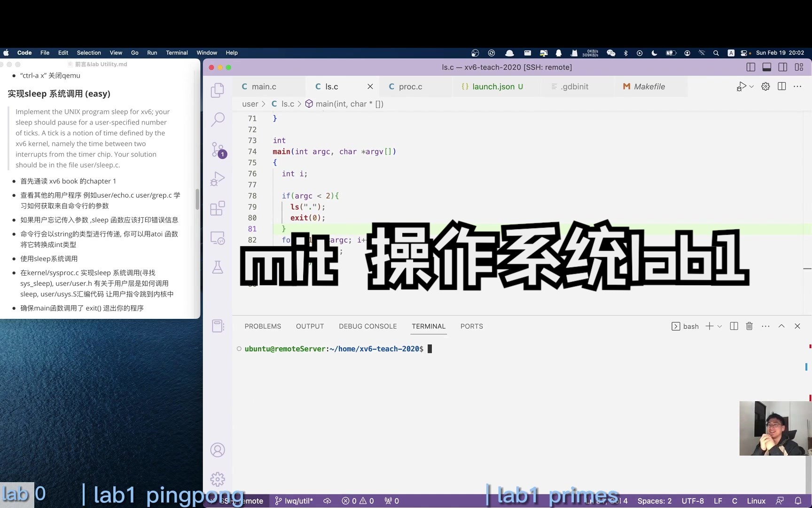
Task: Switch to PORTS panel tab
Action: pyautogui.click(x=472, y=326)
